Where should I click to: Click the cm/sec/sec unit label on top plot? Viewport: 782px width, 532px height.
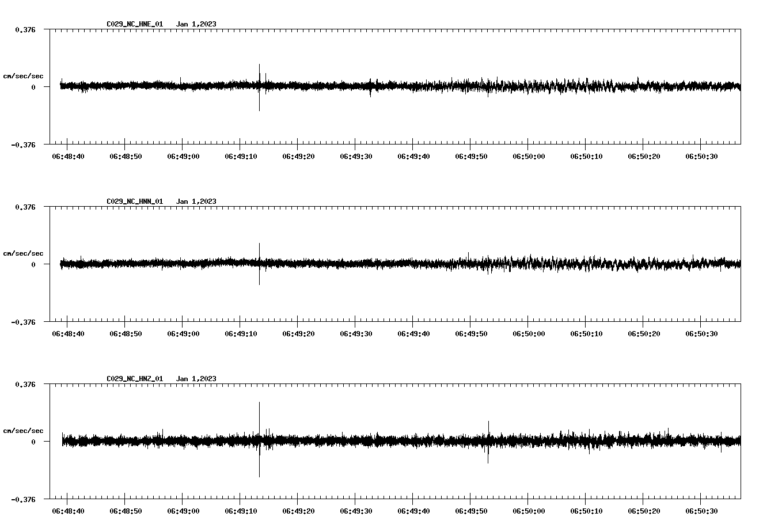point(24,75)
